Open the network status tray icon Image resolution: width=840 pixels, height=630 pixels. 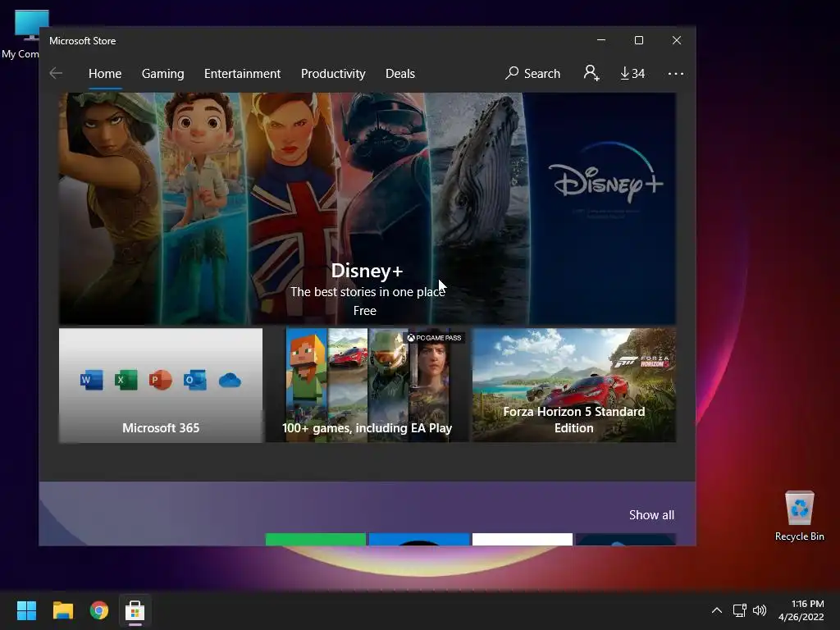tap(740, 610)
